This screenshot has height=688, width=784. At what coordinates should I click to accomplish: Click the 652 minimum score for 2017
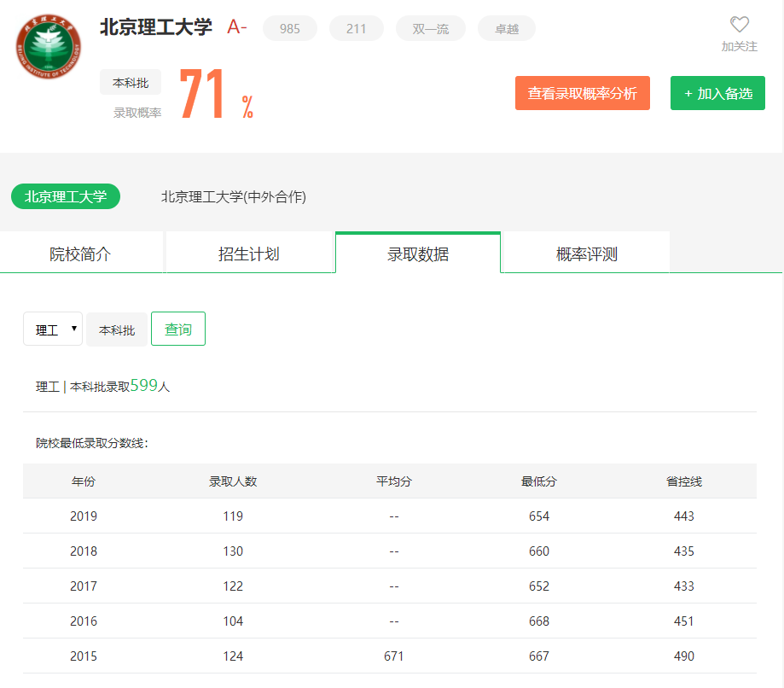pos(539,586)
